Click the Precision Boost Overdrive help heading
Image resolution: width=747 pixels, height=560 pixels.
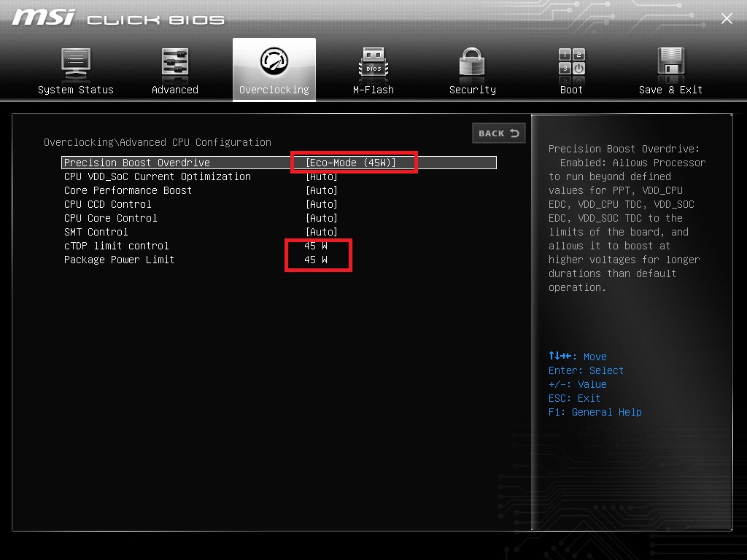624,149
